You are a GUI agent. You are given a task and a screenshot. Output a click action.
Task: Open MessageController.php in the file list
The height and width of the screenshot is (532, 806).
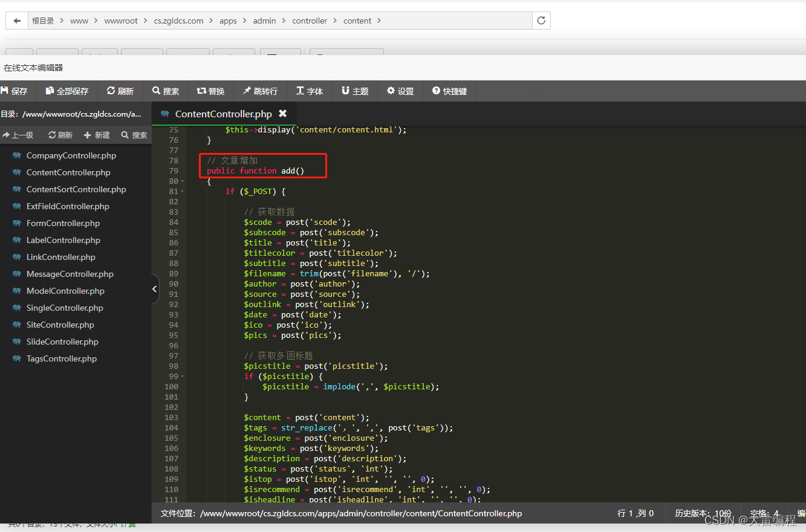coord(70,274)
